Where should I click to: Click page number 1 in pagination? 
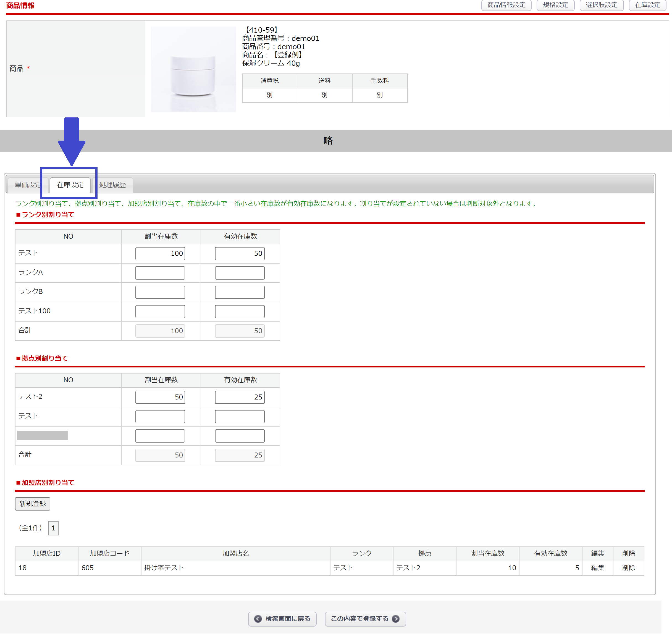pyautogui.click(x=53, y=528)
